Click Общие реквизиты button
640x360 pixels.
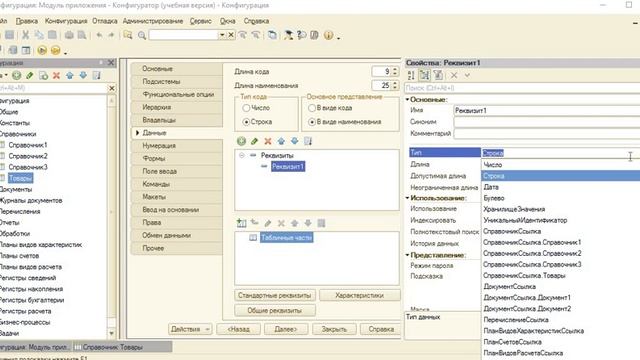click(x=274, y=311)
